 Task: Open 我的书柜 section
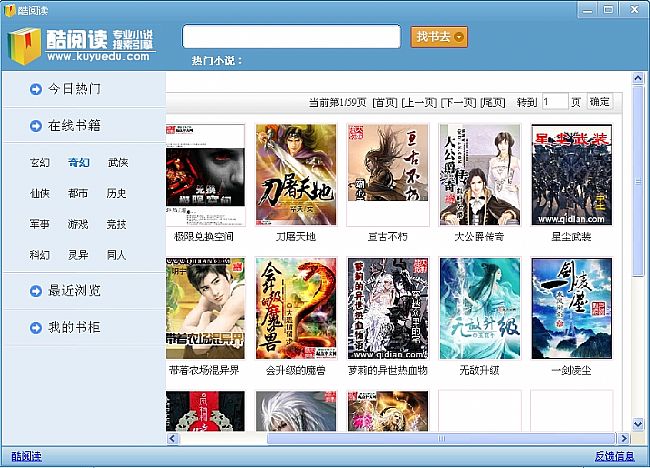[x=74, y=327]
